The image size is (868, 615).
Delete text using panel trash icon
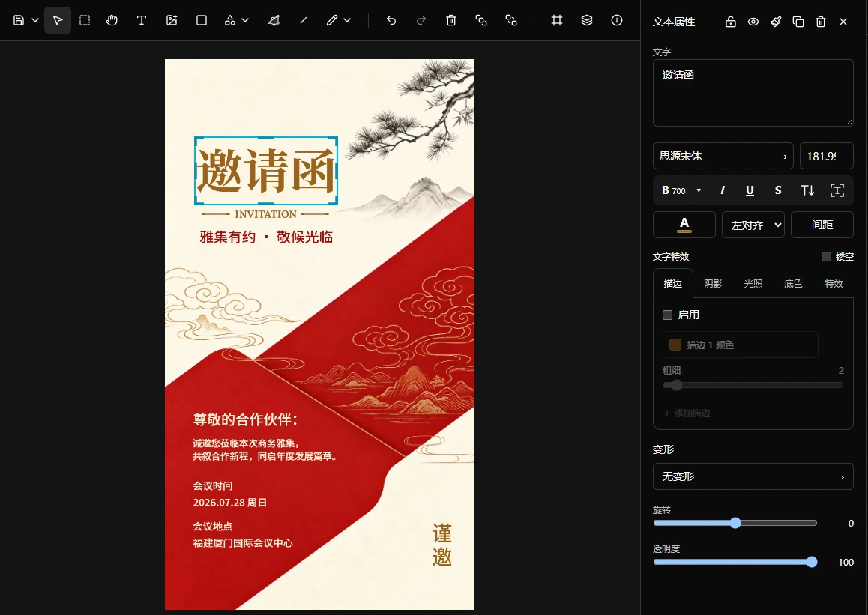821,22
